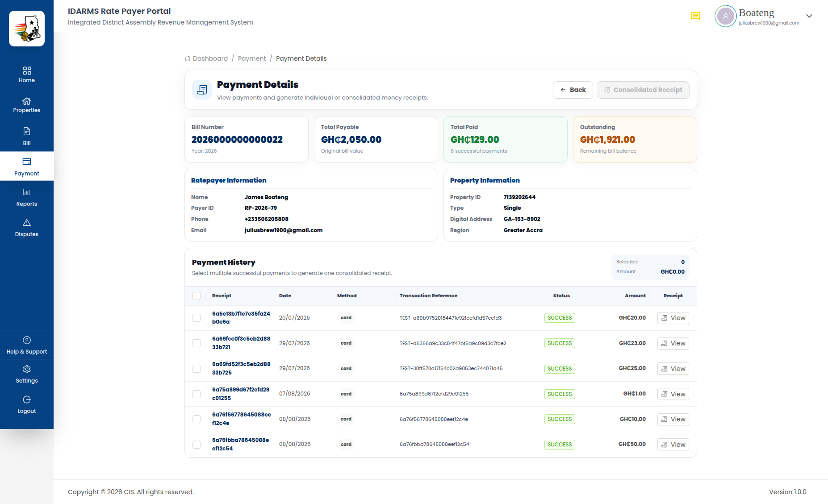Expand the user account dropdown chevron
828x504 pixels.
809,16
